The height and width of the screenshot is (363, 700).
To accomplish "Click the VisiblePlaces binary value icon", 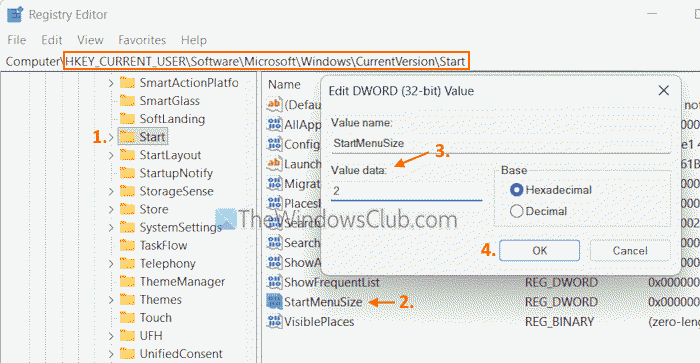I will click(274, 321).
